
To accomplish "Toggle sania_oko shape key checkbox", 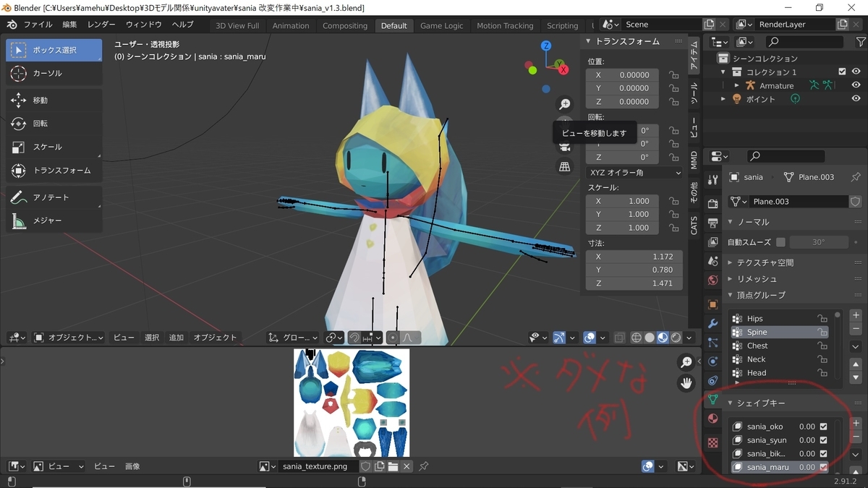I will click(823, 427).
